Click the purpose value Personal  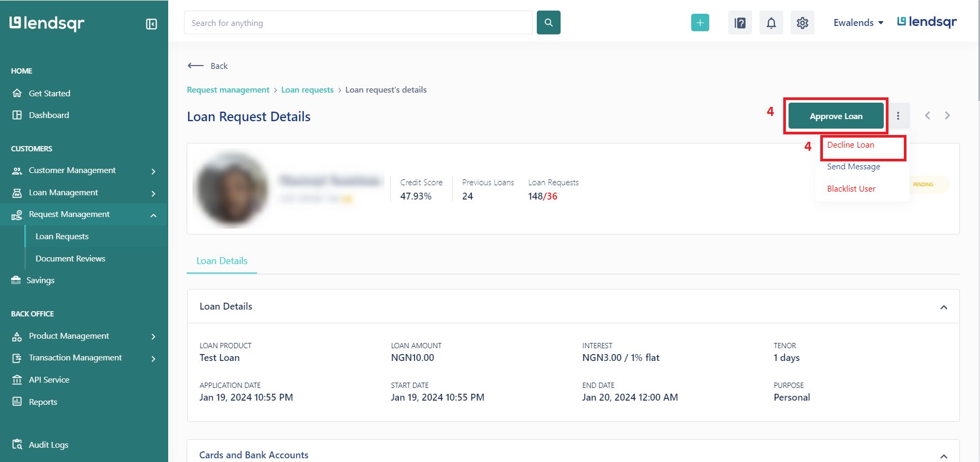point(792,397)
